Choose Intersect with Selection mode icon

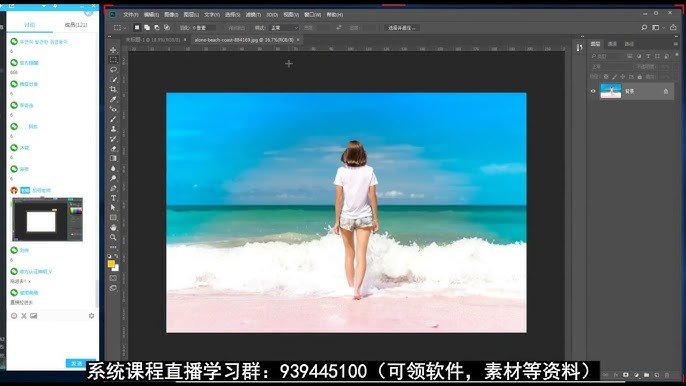tap(167, 28)
